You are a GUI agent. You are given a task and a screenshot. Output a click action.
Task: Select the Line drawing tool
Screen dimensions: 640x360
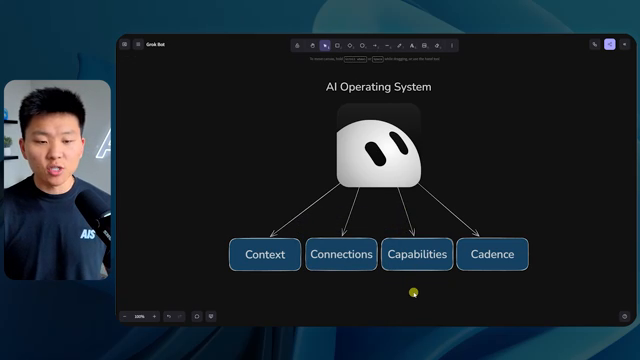click(388, 46)
